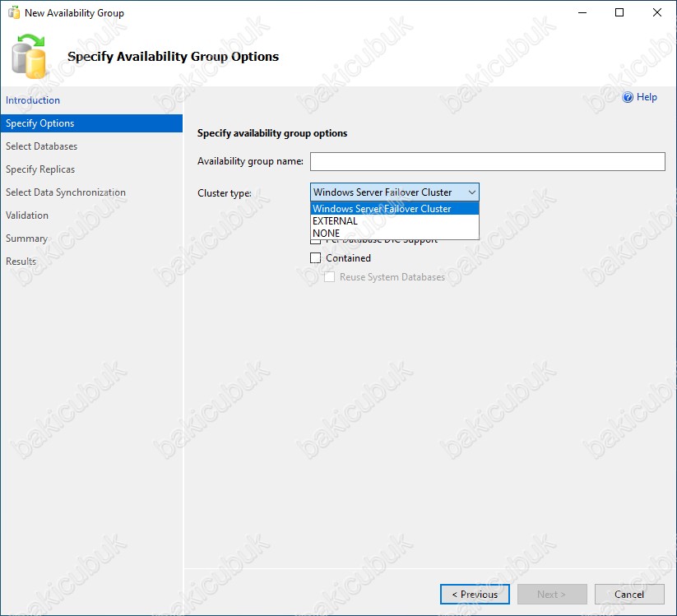Cancel the New Availability Group wizard

(x=629, y=595)
